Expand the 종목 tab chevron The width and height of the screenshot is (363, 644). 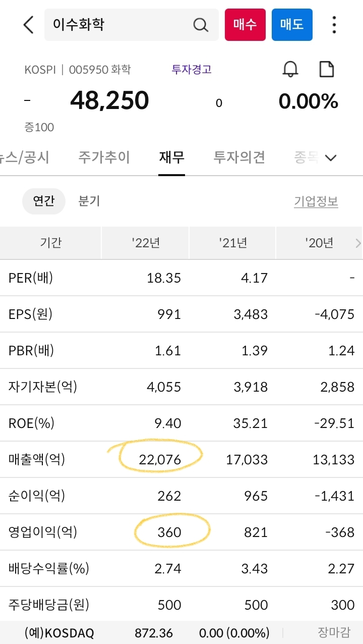pyautogui.click(x=330, y=157)
